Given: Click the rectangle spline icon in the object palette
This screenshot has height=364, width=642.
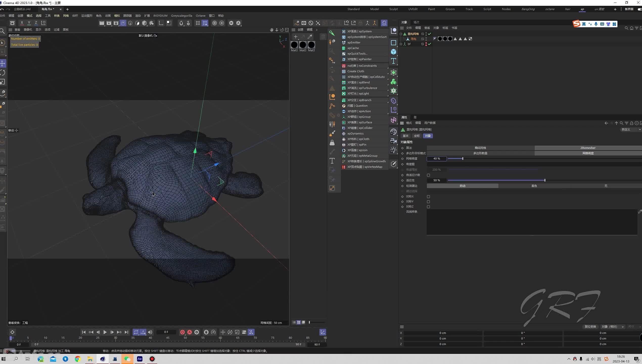Looking at the screenshot, I should coord(394,43).
